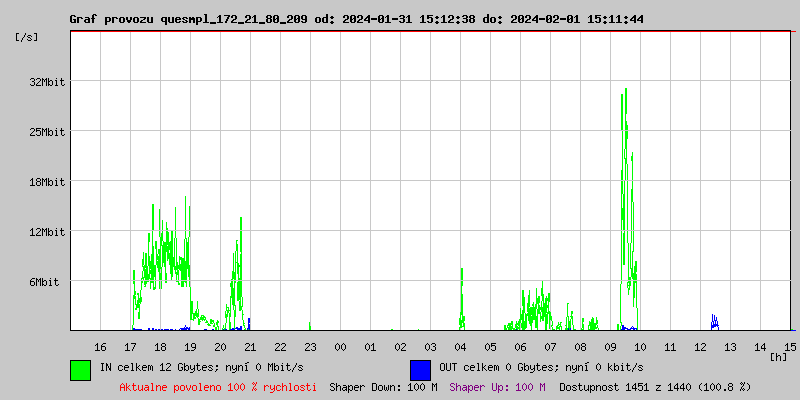Click the [/s] unit label above the y-axis
Screen dimensions: 800x400
point(27,37)
